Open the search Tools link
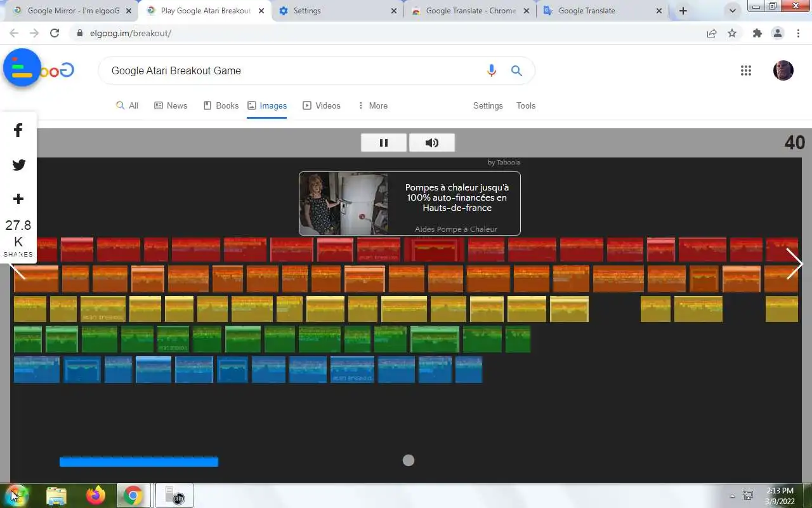 [x=526, y=105]
